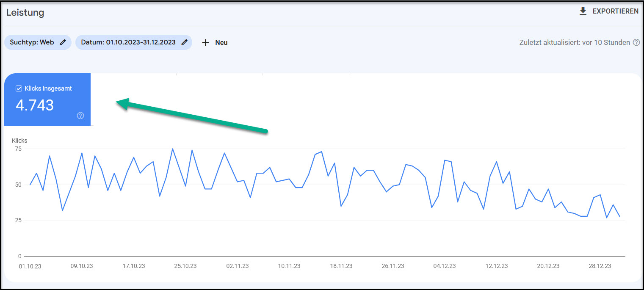The image size is (644, 290).
Task: Click the Klicks y-axis label
Action: [x=19, y=141]
